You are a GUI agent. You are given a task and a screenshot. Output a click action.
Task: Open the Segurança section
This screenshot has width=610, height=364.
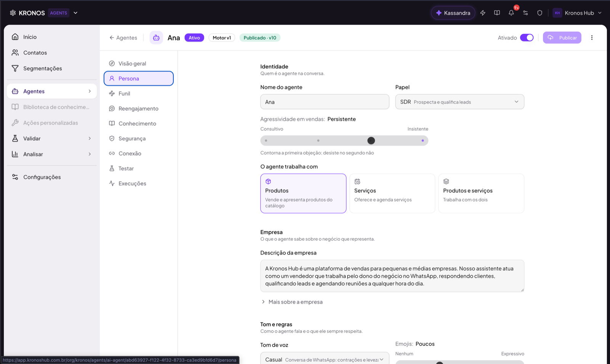click(138, 138)
